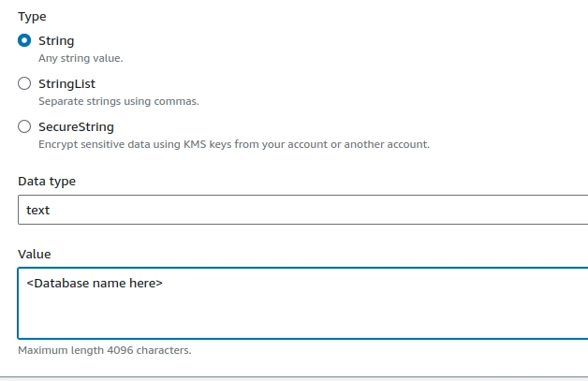This screenshot has height=381, width=588.
Task: Click the "Maximum length 4096 characters." hint
Action: point(105,350)
